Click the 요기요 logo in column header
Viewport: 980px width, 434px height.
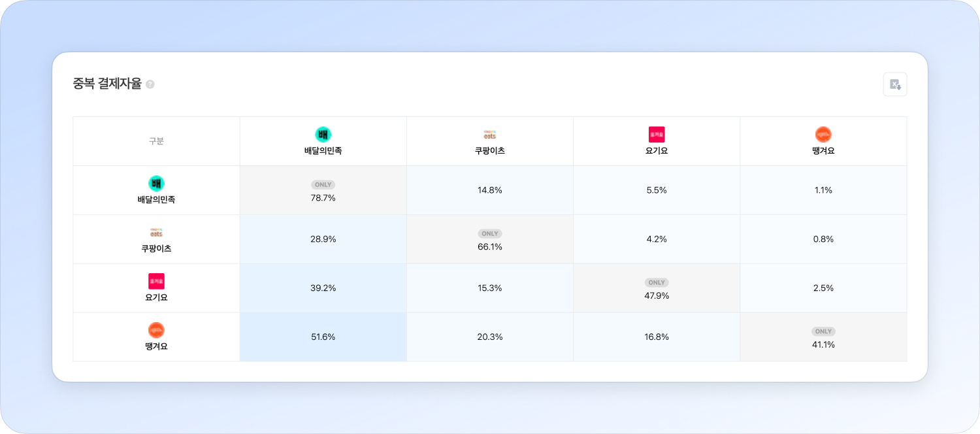pos(657,135)
